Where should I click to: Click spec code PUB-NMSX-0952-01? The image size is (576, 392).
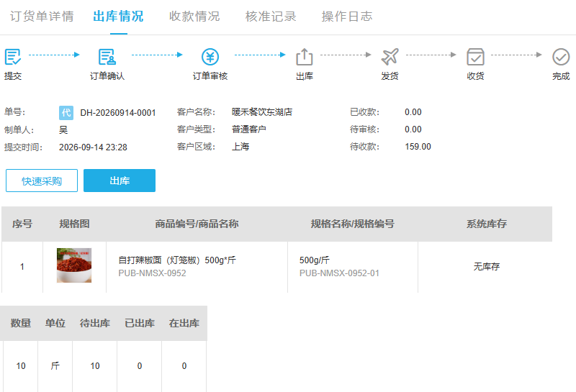point(339,273)
